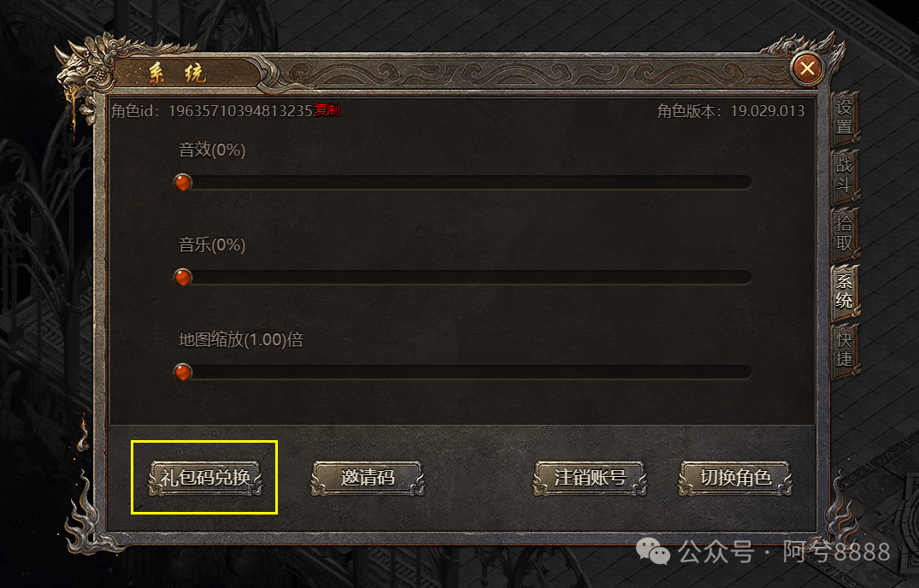Click the 注销账号 button
This screenshot has height=588, width=919.
tap(590, 478)
